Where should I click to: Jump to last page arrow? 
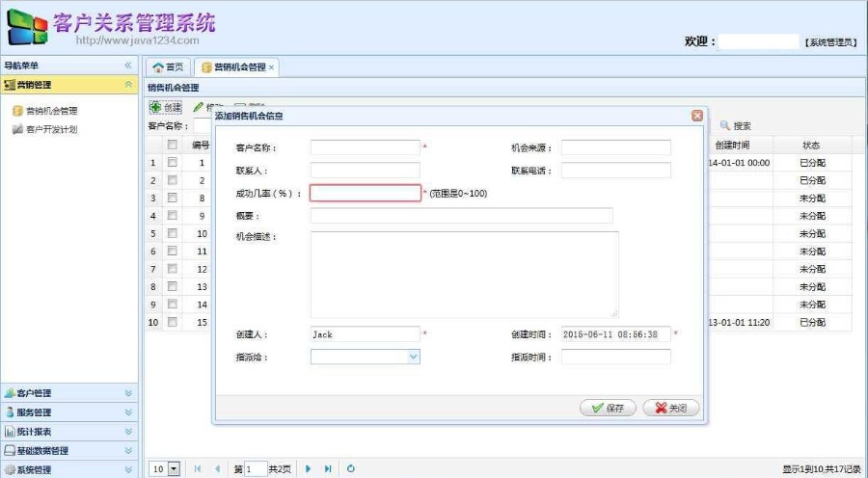[328, 468]
